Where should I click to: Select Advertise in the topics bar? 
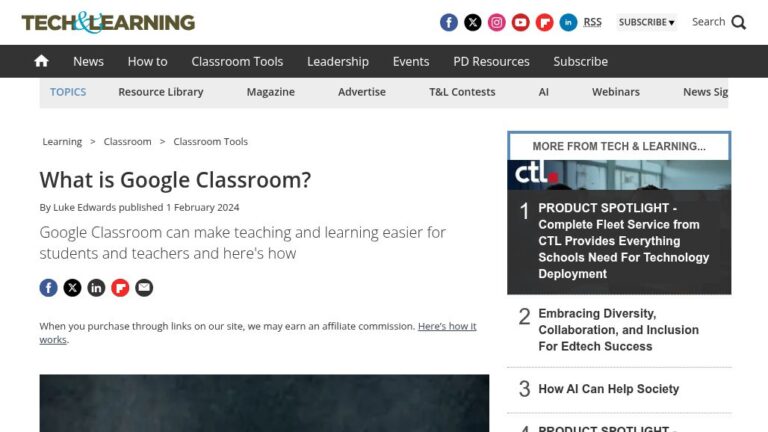point(362,92)
